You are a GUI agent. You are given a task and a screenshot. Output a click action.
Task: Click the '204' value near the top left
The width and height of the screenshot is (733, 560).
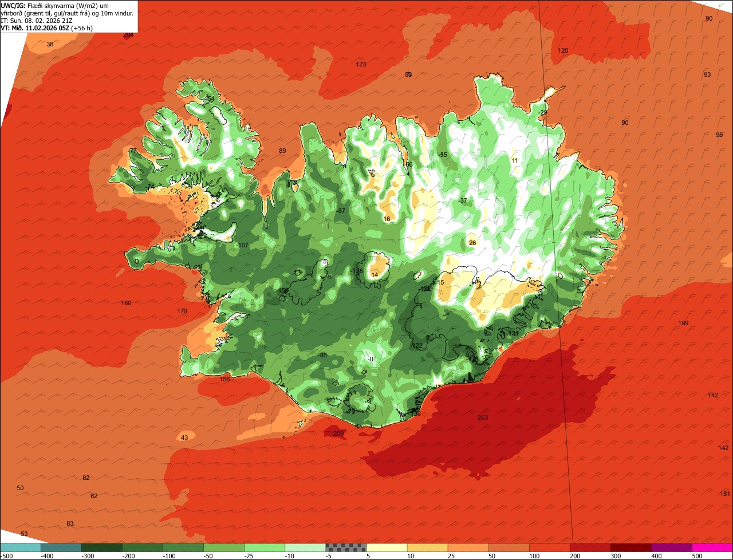(128, 34)
